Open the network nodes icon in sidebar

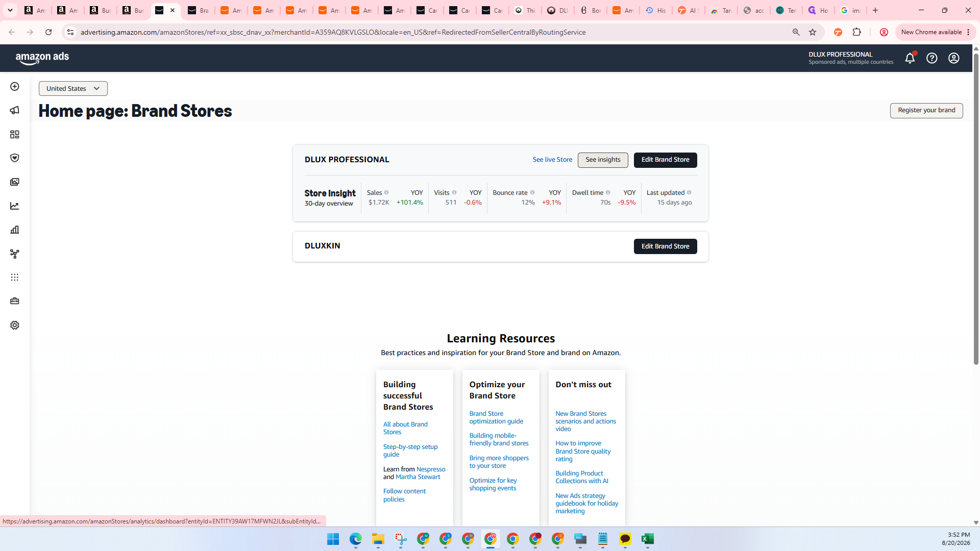[x=15, y=254]
